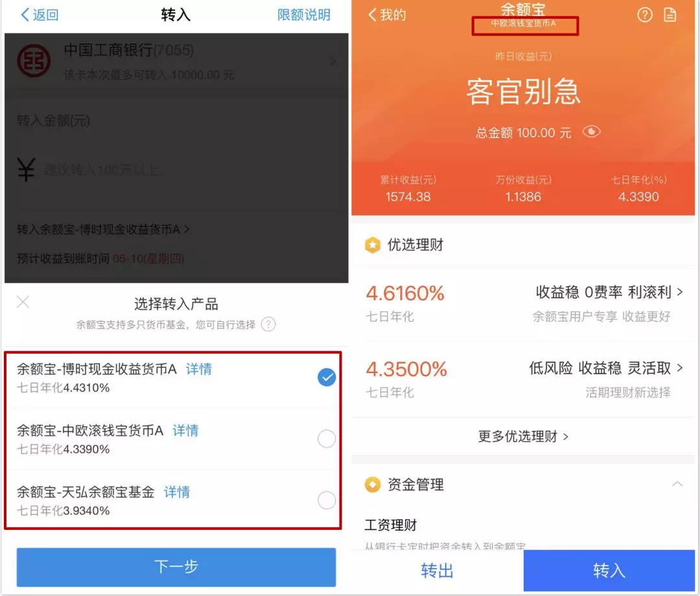The height and width of the screenshot is (596, 700).
Task: Close the 选择转入产品 panel with the X
Action: tap(23, 302)
